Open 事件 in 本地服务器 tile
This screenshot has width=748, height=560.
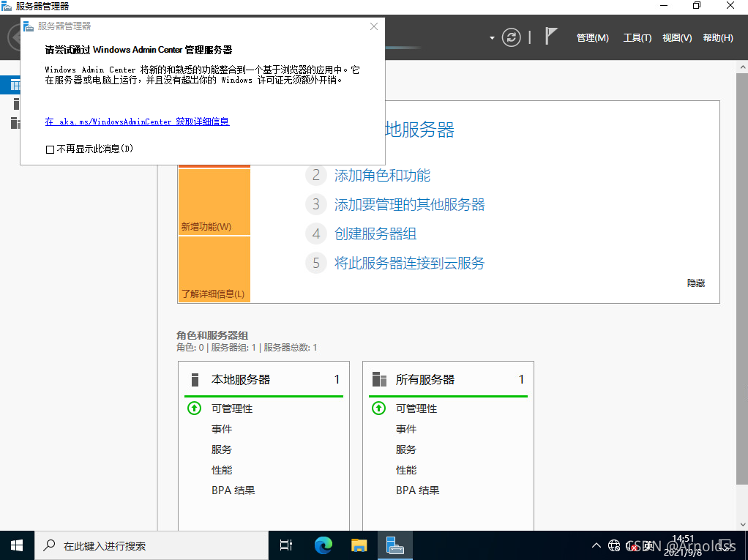tap(222, 429)
